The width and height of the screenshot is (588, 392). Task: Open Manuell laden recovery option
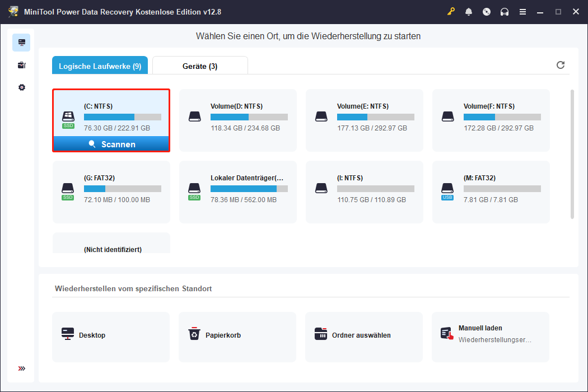(491, 337)
